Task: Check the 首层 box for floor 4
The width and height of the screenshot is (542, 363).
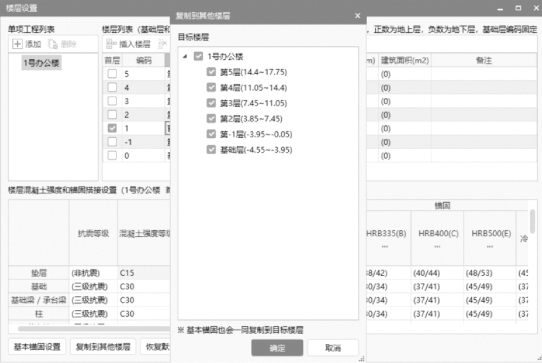Action: pos(112,87)
